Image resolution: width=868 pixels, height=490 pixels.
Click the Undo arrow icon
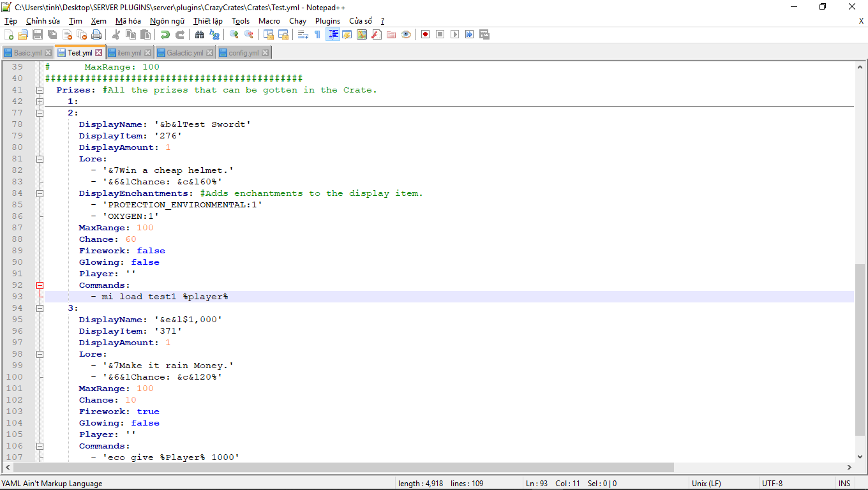(x=165, y=34)
